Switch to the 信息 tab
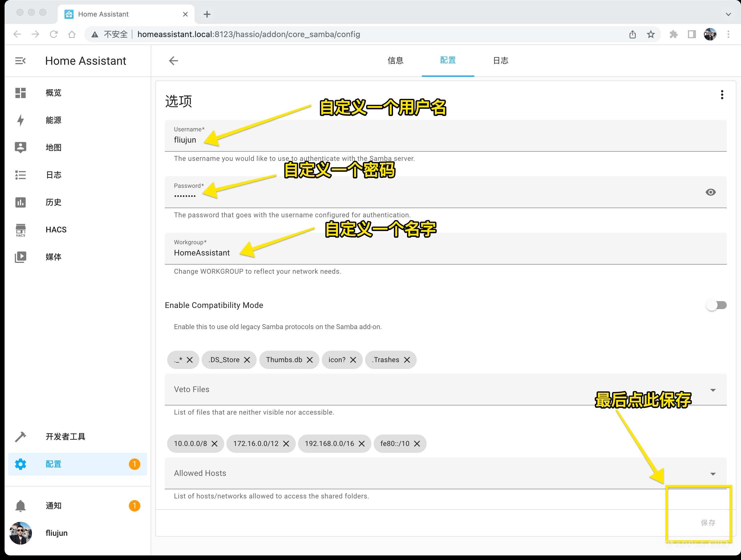This screenshot has width=741, height=560. [395, 61]
